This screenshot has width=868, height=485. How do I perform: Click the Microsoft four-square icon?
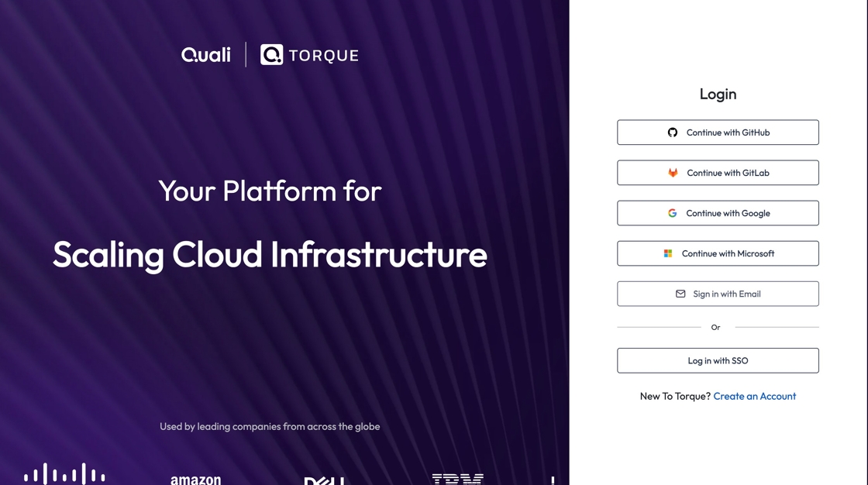coord(667,253)
